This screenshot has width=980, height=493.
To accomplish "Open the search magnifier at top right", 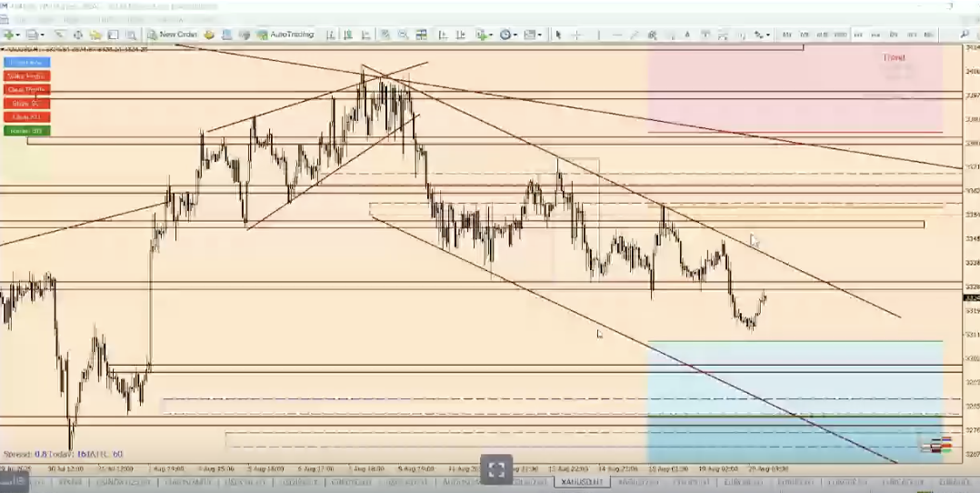I will tap(965, 35).
